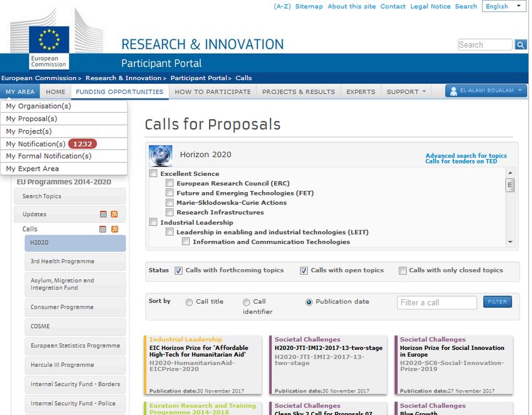Viewport: 532px width, 415px height.
Task: Open My Notification(s) entry
Action: [x=64, y=144]
